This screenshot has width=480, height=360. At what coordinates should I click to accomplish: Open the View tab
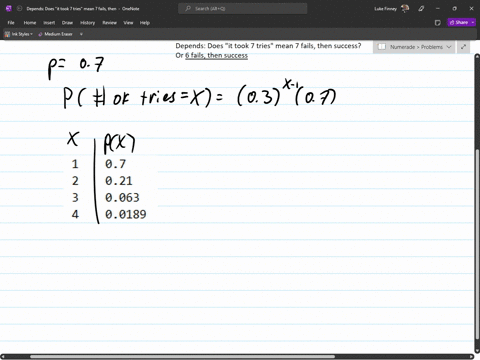tap(128, 23)
